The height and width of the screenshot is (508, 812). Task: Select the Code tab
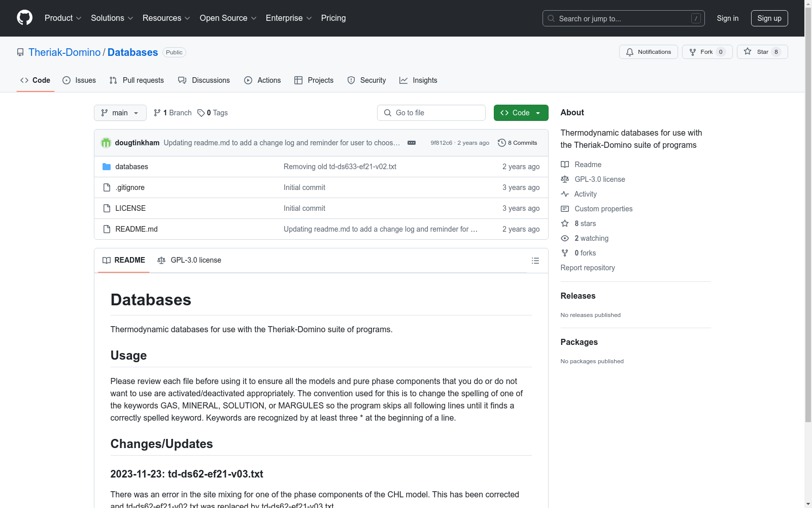(x=36, y=80)
